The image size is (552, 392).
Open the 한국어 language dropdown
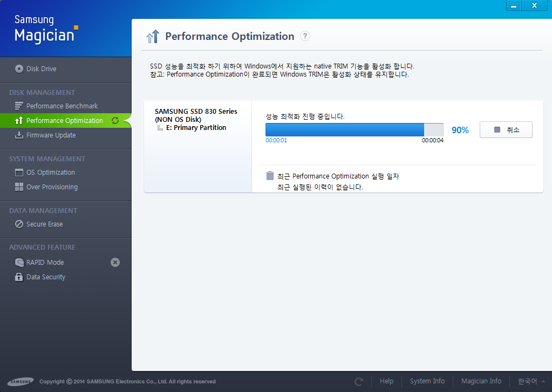click(527, 381)
